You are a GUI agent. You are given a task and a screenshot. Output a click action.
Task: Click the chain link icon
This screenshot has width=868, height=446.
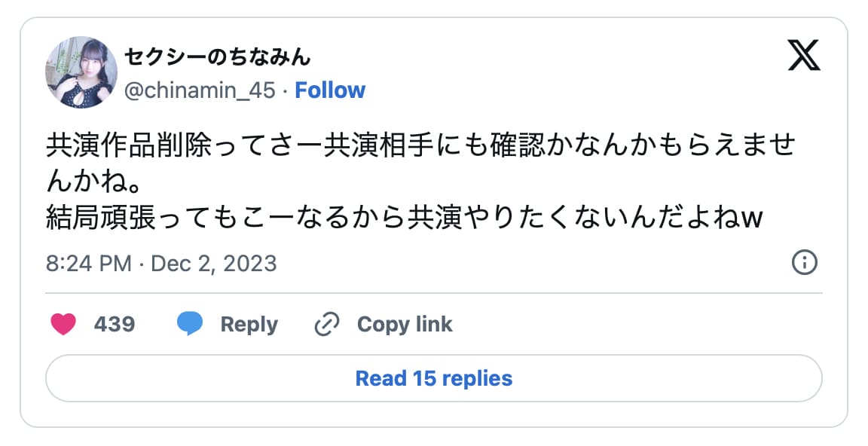(x=327, y=325)
